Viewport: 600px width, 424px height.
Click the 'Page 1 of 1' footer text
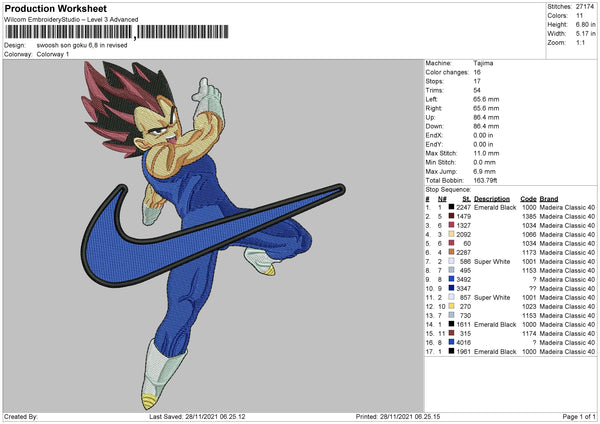579,416
